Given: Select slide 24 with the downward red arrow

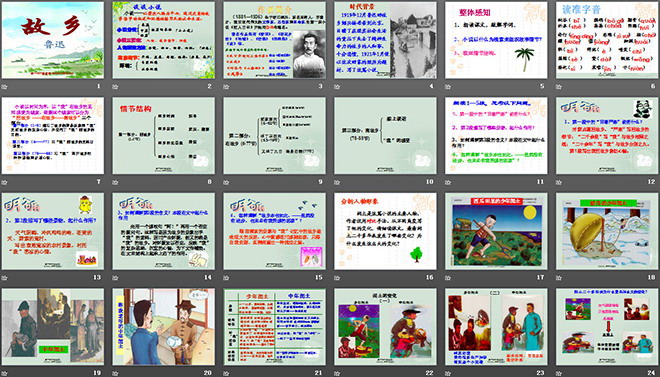Looking at the screenshot, I should 607,327.
